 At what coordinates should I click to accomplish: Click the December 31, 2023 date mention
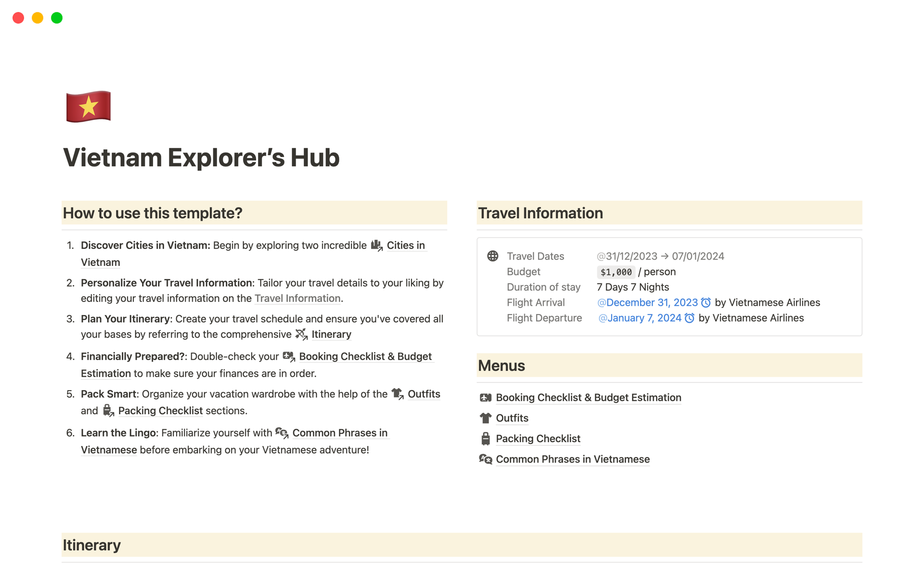click(x=651, y=302)
